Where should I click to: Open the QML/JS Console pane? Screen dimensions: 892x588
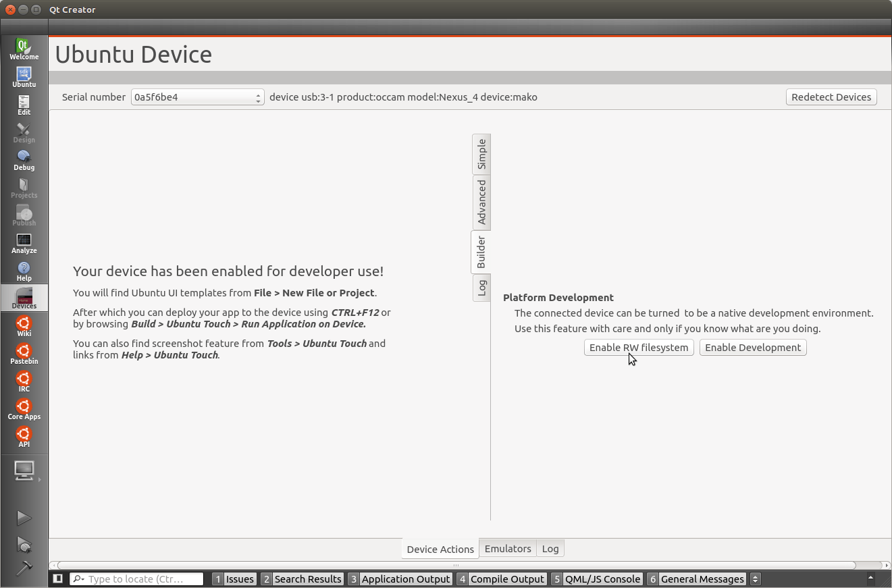[x=596, y=579]
